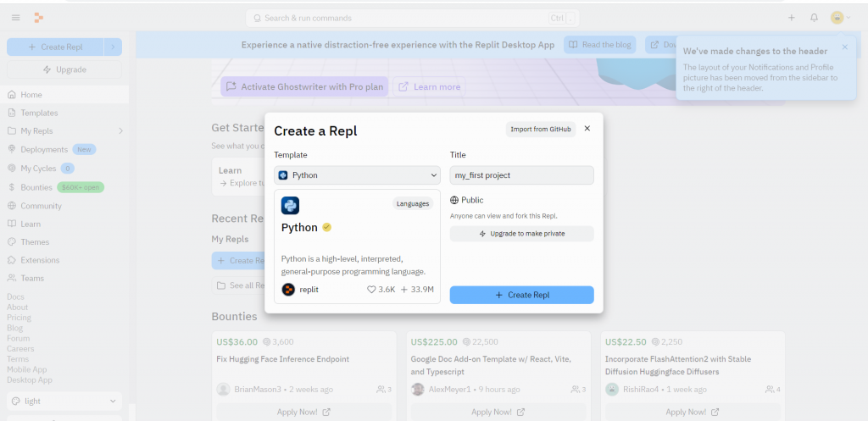Open the Fix Hugging Face Inference Endpoint bounty
The image size is (868, 421).
[283, 359]
